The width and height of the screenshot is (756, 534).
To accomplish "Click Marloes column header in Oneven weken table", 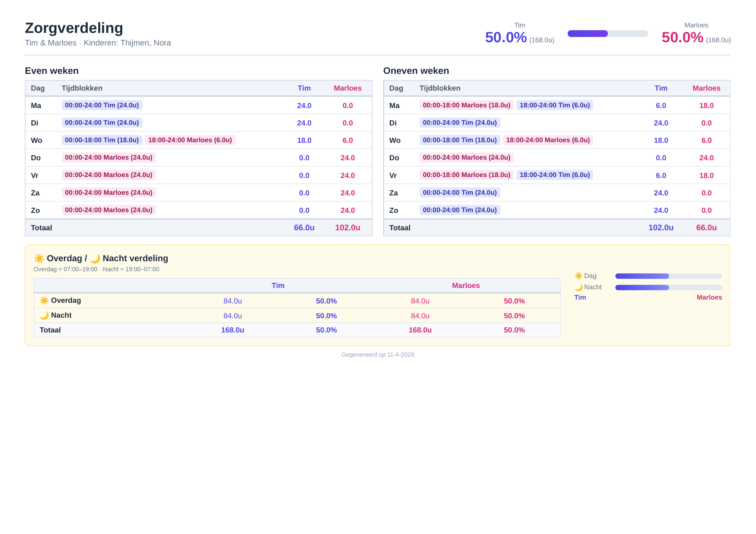I will point(706,88).
